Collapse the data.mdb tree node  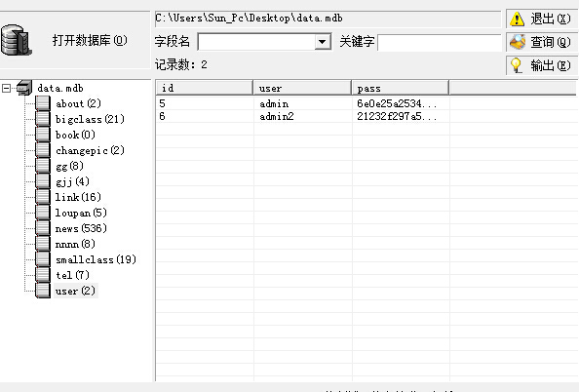tap(6, 89)
